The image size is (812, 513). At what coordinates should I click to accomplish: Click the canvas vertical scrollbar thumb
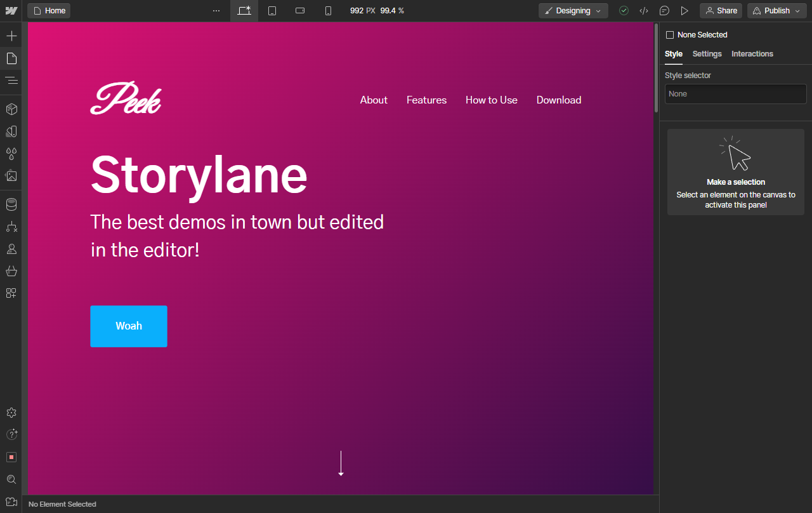[656, 68]
